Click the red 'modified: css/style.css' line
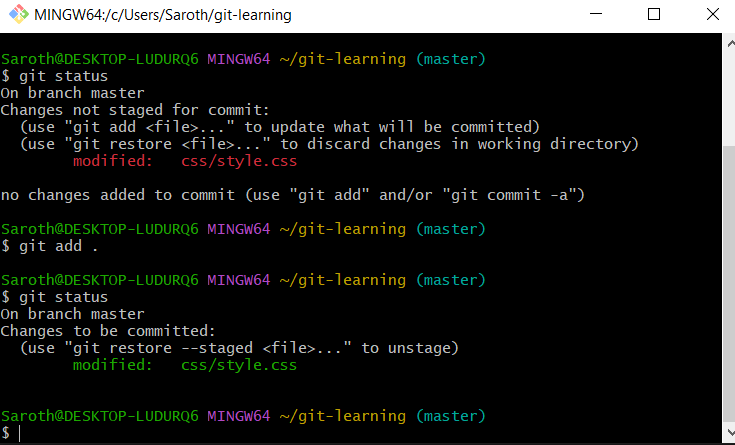Image resolution: width=735 pixels, height=445 pixels. click(185, 161)
